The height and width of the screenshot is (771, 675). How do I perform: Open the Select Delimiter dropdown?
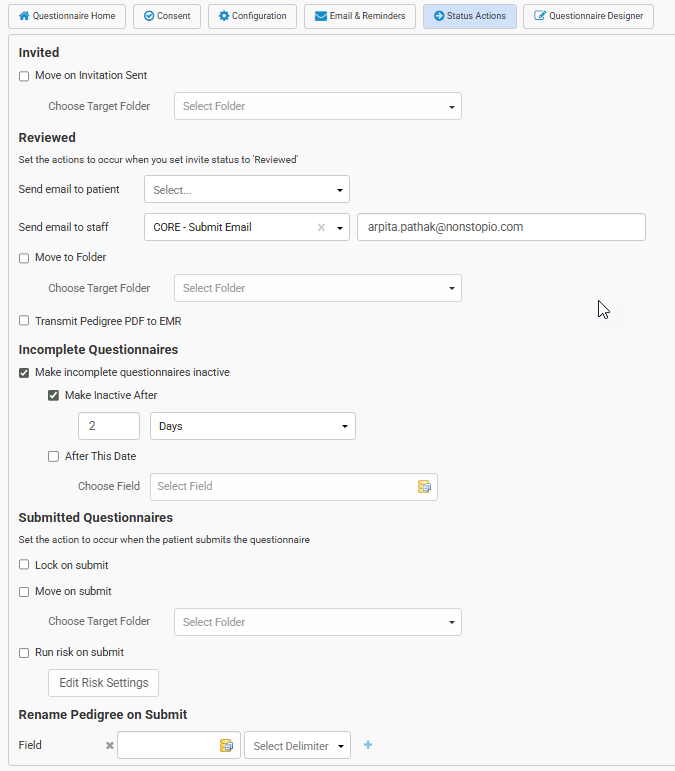point(298,746)
